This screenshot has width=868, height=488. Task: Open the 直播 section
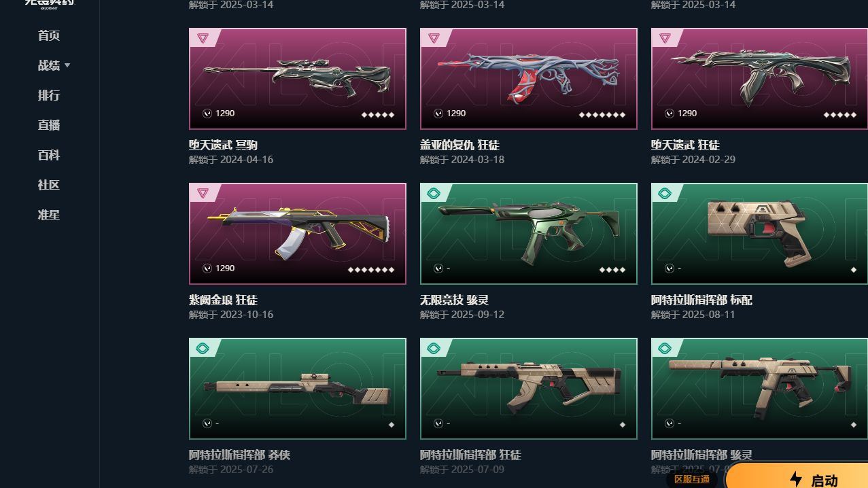(x=49, y=125)
